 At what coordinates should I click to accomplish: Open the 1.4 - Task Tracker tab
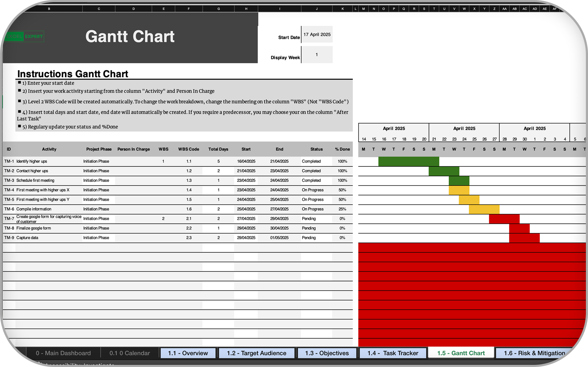pos(393,353)
